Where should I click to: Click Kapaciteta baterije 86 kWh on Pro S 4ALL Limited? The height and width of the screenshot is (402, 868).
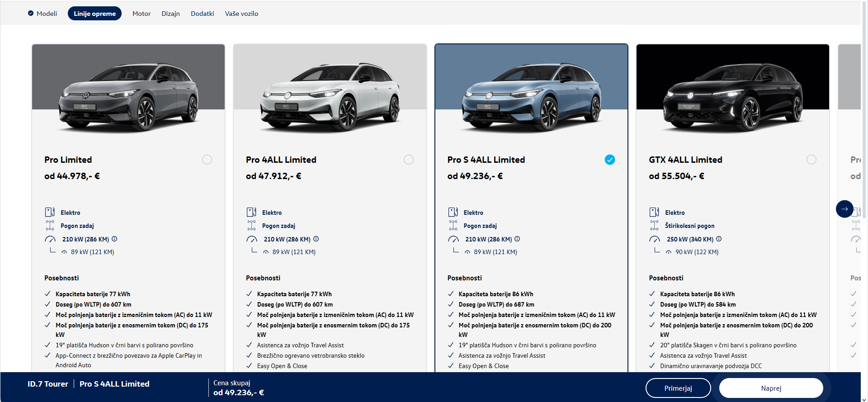[x=496, y=294]
